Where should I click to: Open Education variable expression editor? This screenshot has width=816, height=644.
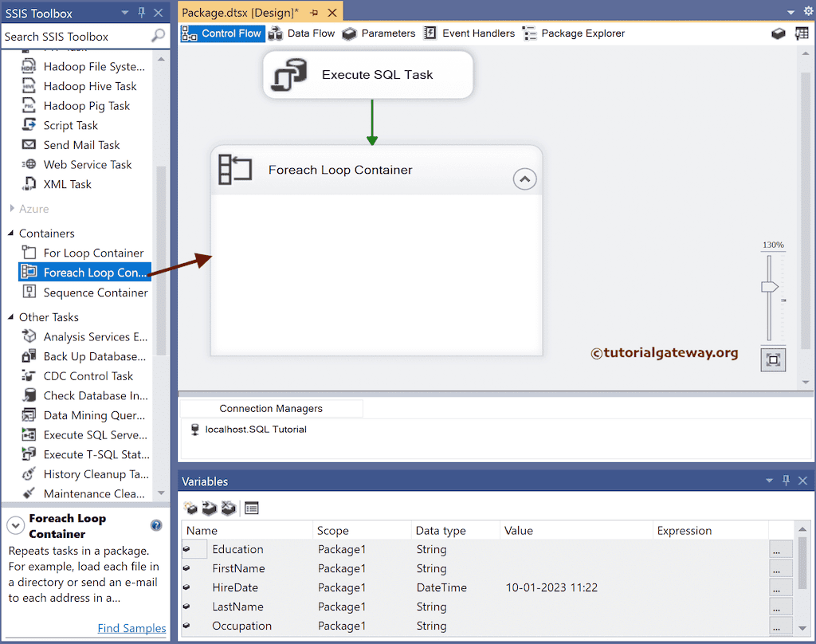pos(780,549)
